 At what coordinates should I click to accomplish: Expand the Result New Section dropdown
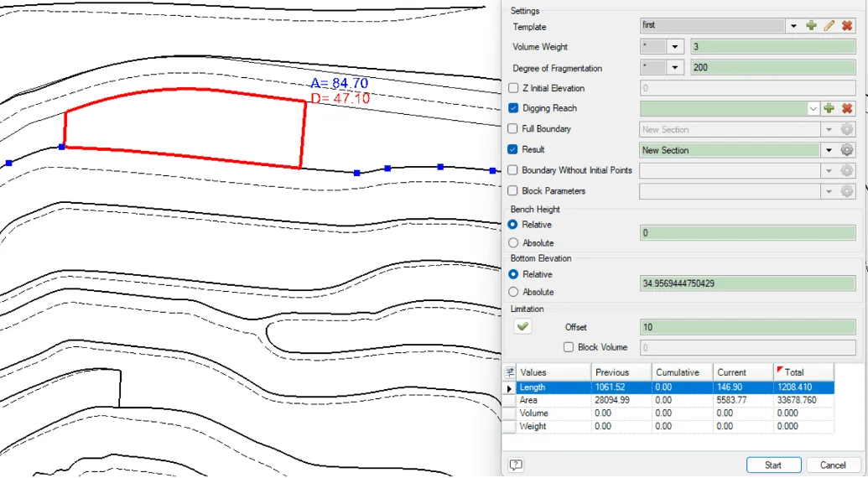point(829,150)
